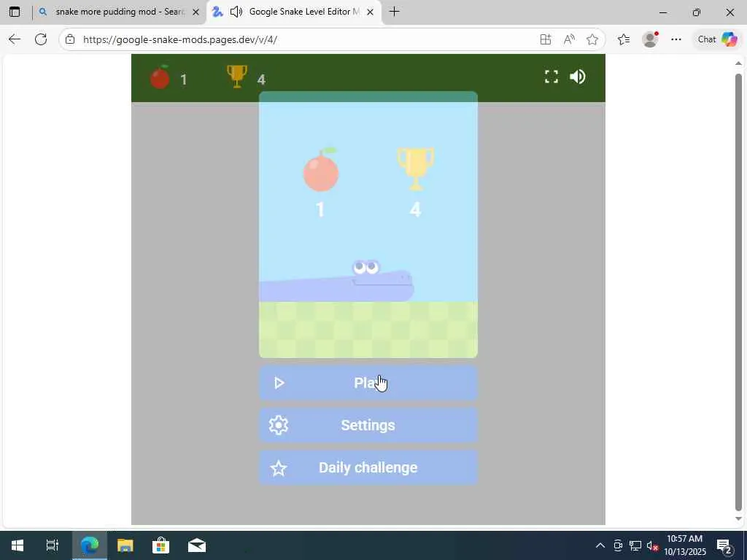Toggle fullscreen mode in the game
Viewport: 747px width, 560px height.
pyautogui.click(x=551, y=77)
